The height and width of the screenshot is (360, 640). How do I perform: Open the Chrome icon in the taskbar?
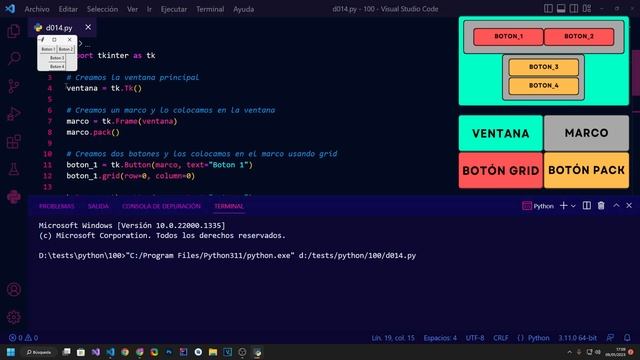(125, 352)
